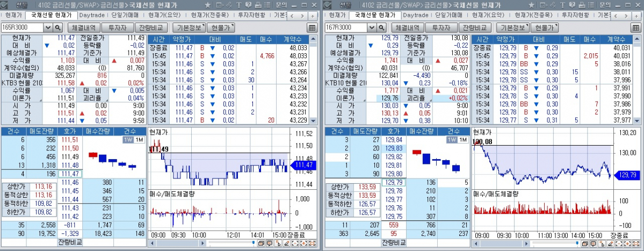Image resolution: width=644 pixels, height=251 pixels.
Task: Switch to Daytrade tab in left window
Action: coord(92,15)
